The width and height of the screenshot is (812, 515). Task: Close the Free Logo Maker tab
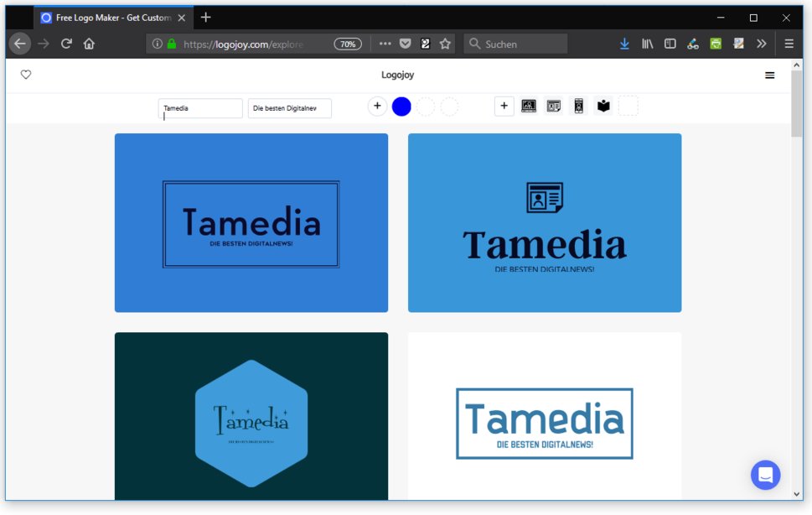click(182, 18)
